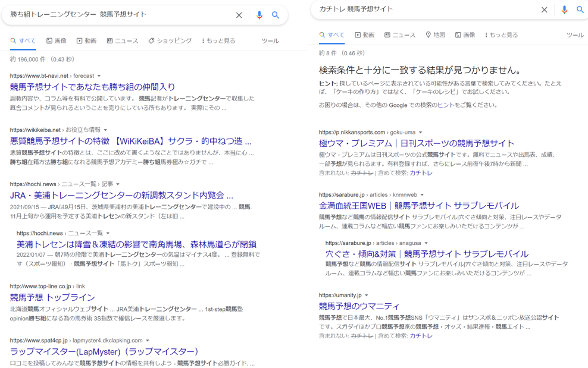Open result 競馬予想サイトであなたも勝ち組の仲間入り

point(92,87)
